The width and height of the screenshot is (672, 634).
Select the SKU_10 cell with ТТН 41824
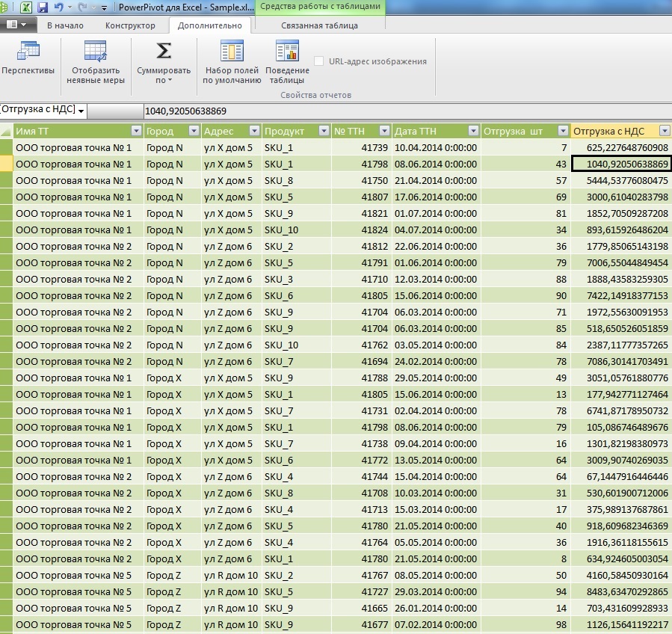[297, 230]
